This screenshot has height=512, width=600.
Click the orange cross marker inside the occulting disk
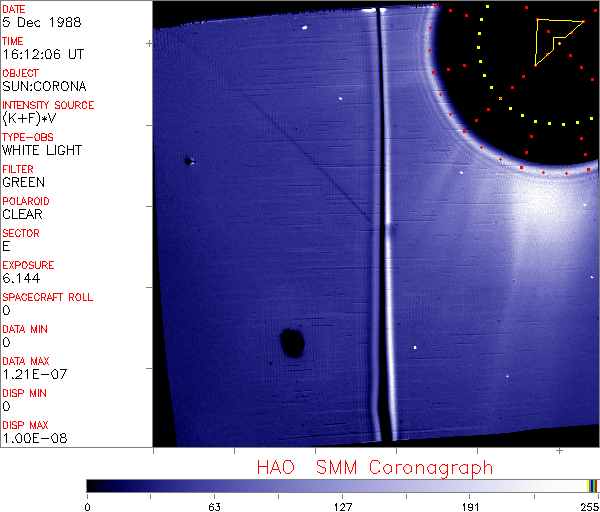[500, 99]
